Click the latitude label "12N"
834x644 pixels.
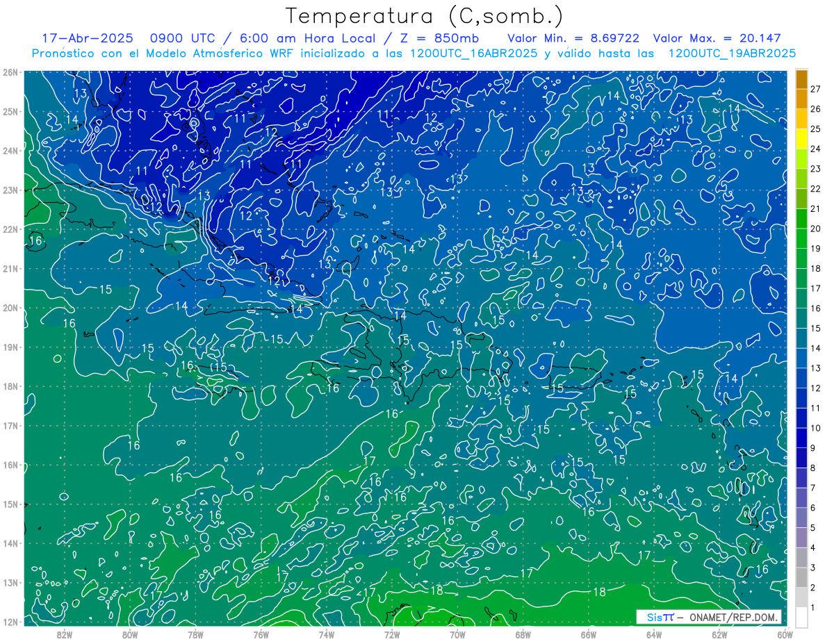coord(10,622)
